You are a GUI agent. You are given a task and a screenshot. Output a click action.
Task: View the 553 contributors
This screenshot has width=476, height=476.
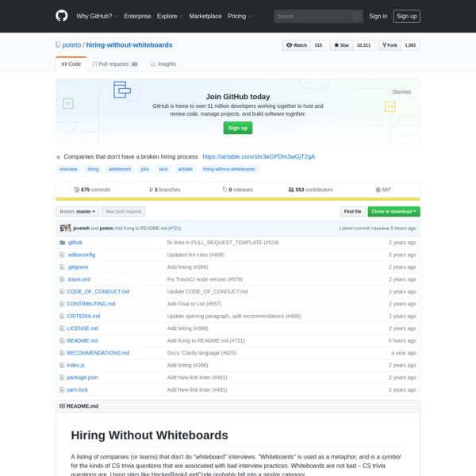(310, 190)
